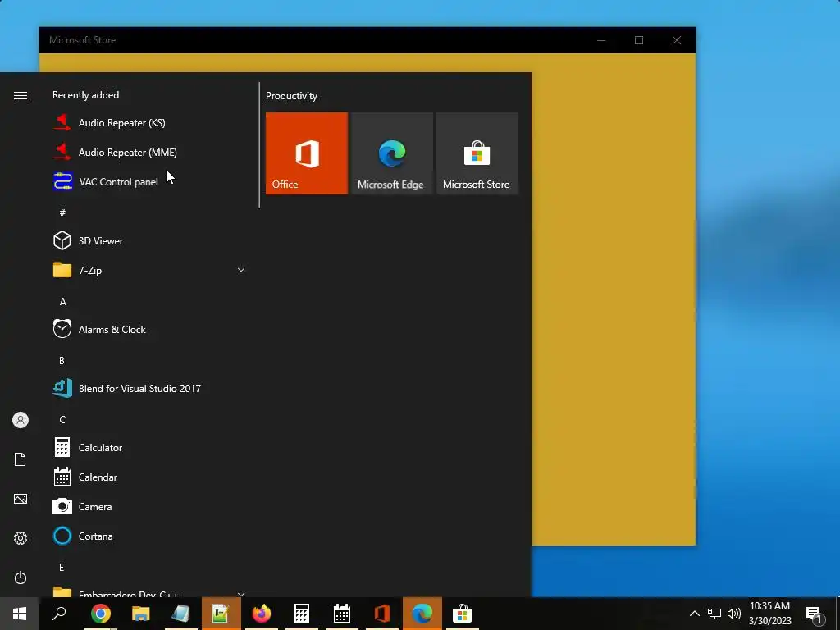The height and width of the screenshot is (630, 840).
Task: Click the Productivity group title
Action: point(291,96)
